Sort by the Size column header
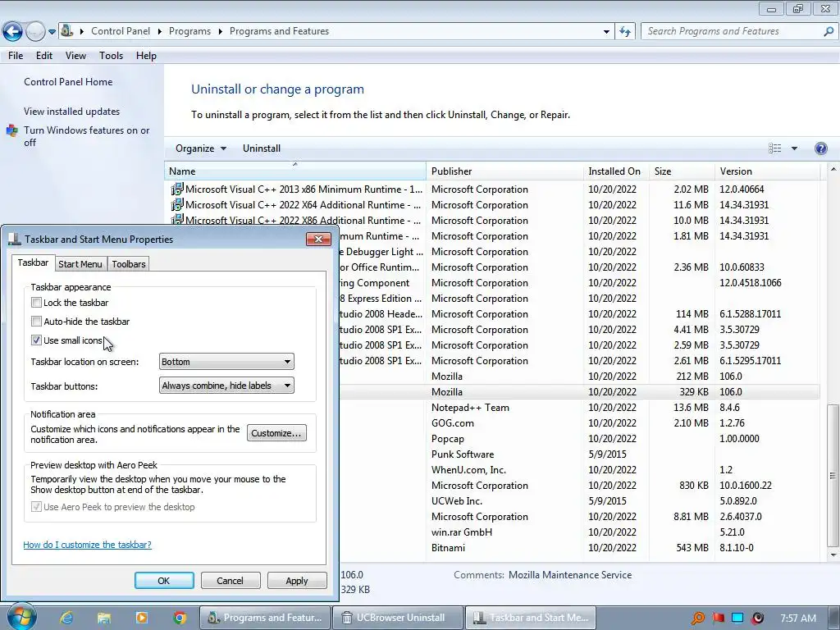 pyautogui.click(x=681, y=171)
